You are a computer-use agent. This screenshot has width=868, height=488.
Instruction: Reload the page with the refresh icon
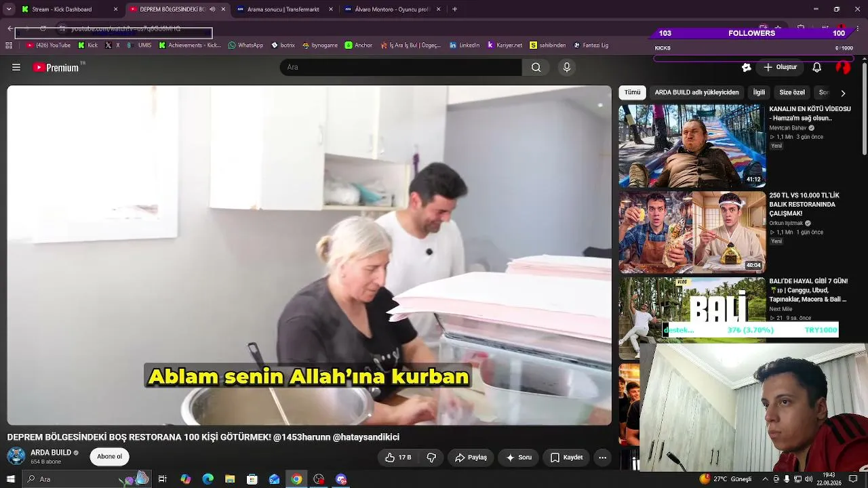pyautogui.click(x=43, y=28)
